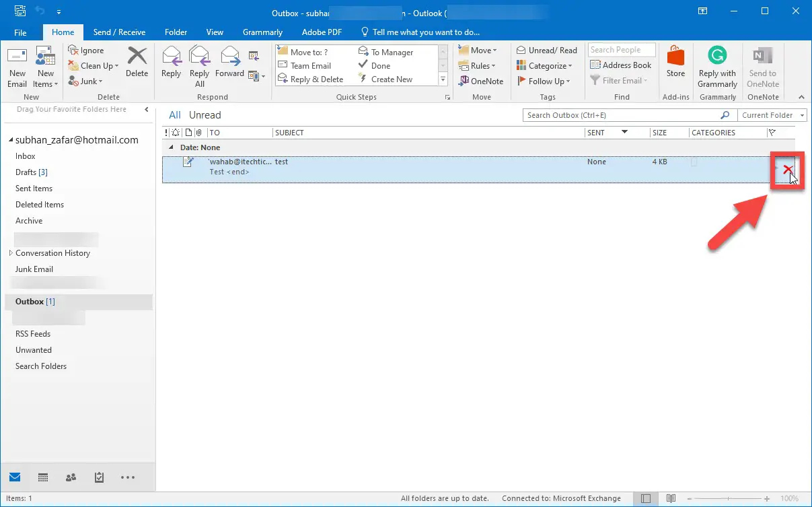
Task: Click the Search Folders entry
Action: pos(40,366)
